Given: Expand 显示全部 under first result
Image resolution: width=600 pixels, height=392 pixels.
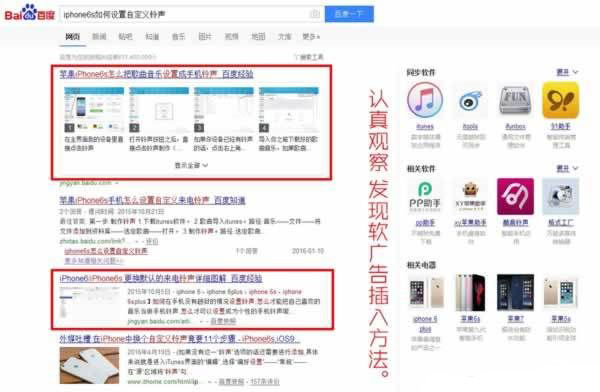Looking at the screenshot, I should (x=191, y=165).
